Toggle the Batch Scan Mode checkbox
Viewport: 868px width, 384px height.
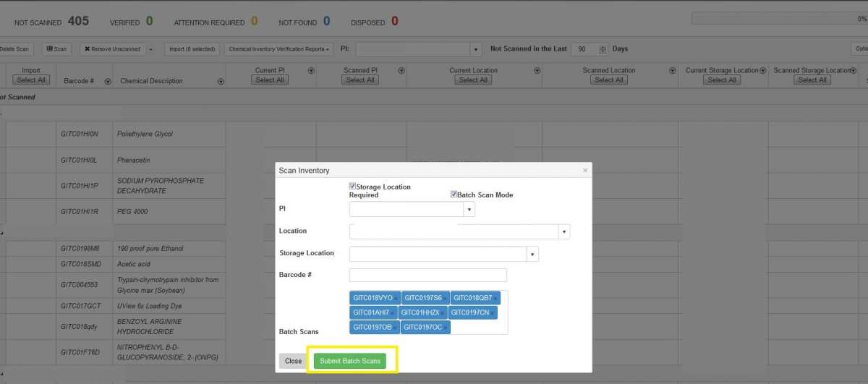(x=454, y=194)
